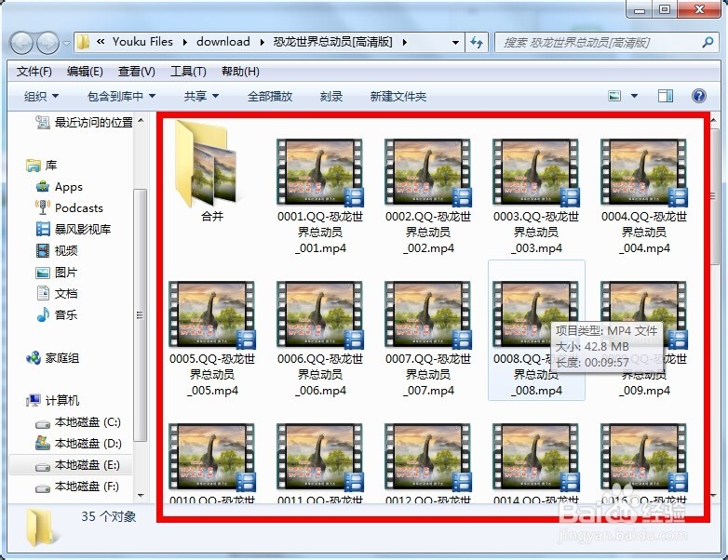Expand arrow after 恐龙世界总动员[高清版] breadcrumb
The height and width of the screenshot is (560, 728).
tap(404, 42)
